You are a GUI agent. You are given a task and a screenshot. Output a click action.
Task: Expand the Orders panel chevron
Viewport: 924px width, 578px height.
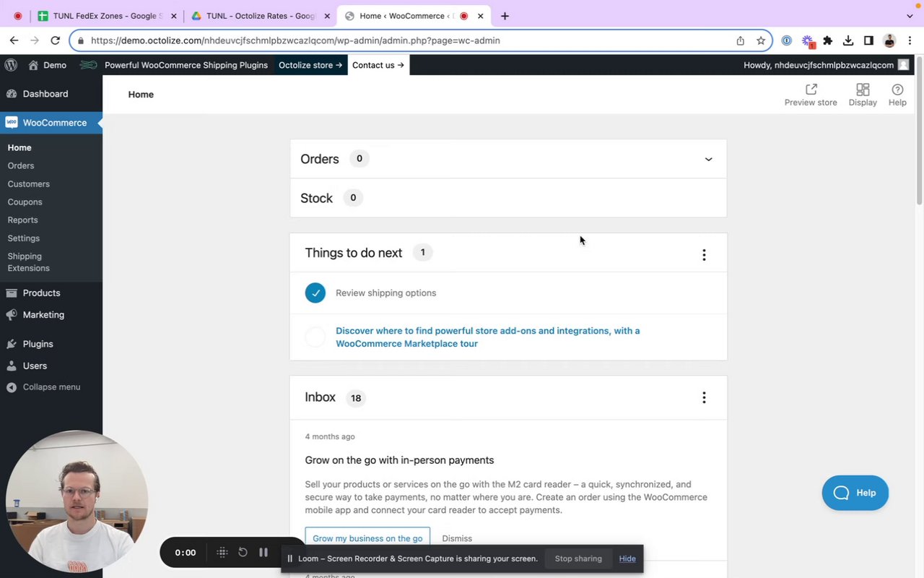708,159
